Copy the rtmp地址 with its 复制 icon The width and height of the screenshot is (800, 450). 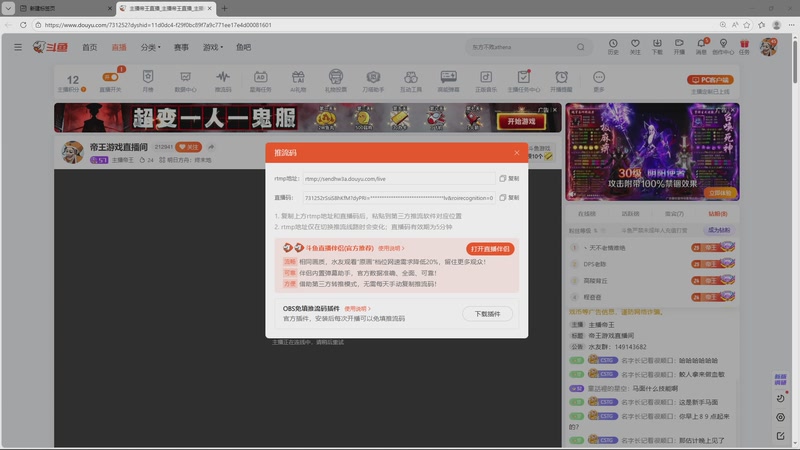509,179
